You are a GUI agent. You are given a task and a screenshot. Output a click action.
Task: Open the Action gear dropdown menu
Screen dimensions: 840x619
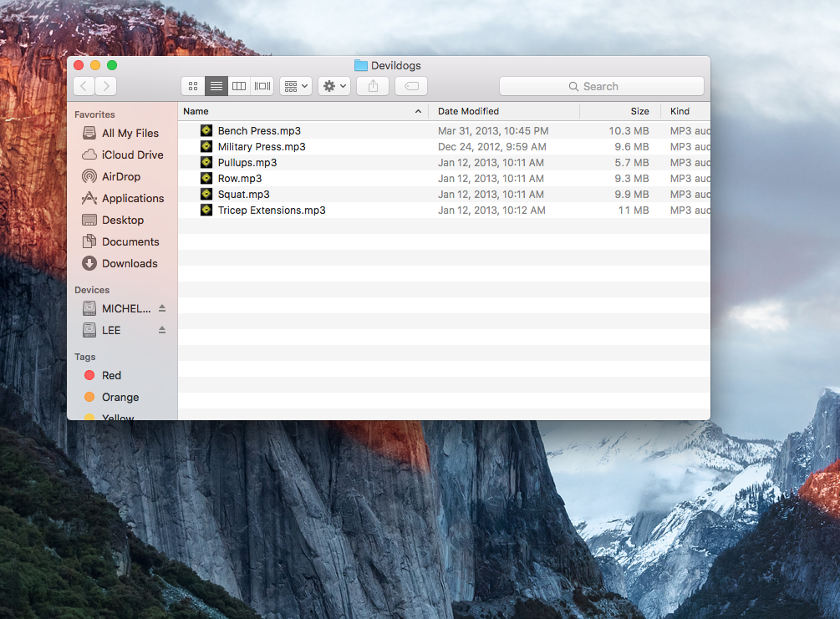pos(334,86)
